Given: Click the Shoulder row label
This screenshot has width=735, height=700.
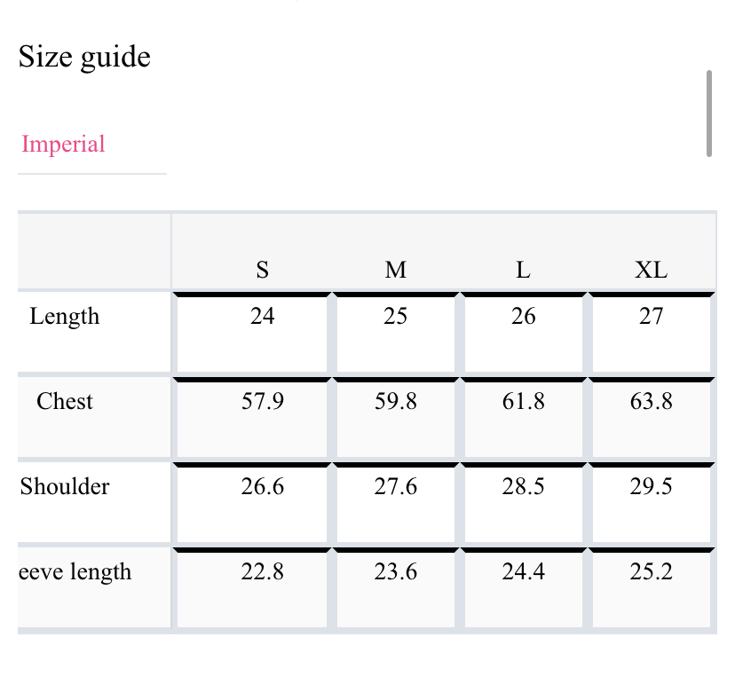Looking at the screenshot, I should (x=65, y=486).
